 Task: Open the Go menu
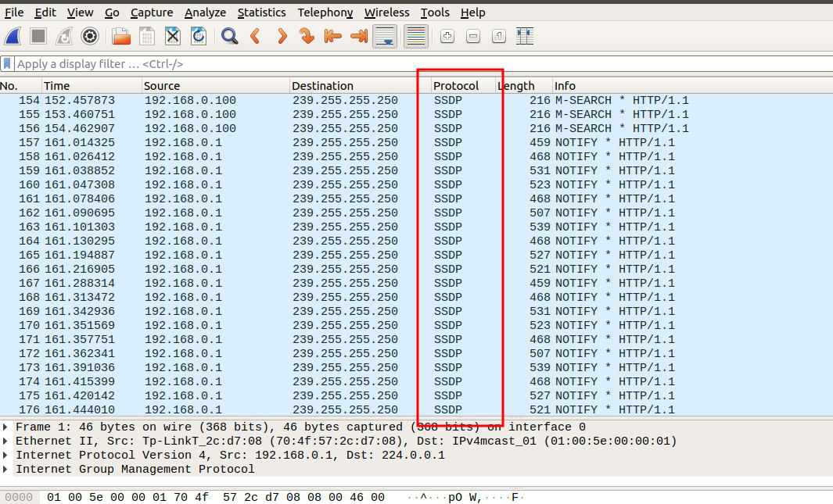112,13
